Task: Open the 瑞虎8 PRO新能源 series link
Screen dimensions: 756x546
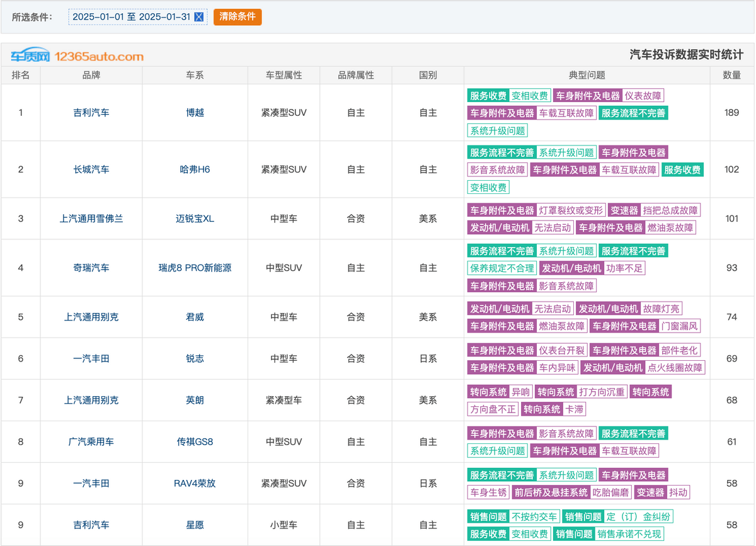Action: 195,268
